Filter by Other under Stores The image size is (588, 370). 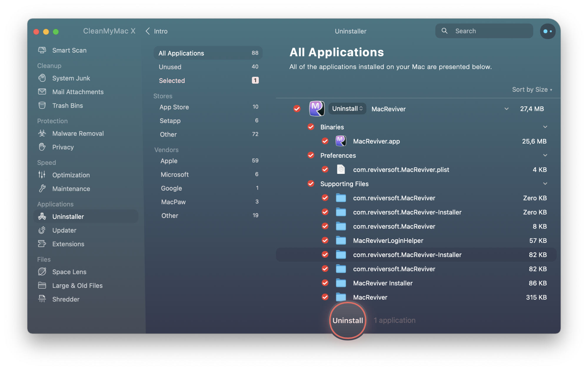[208, 134]
